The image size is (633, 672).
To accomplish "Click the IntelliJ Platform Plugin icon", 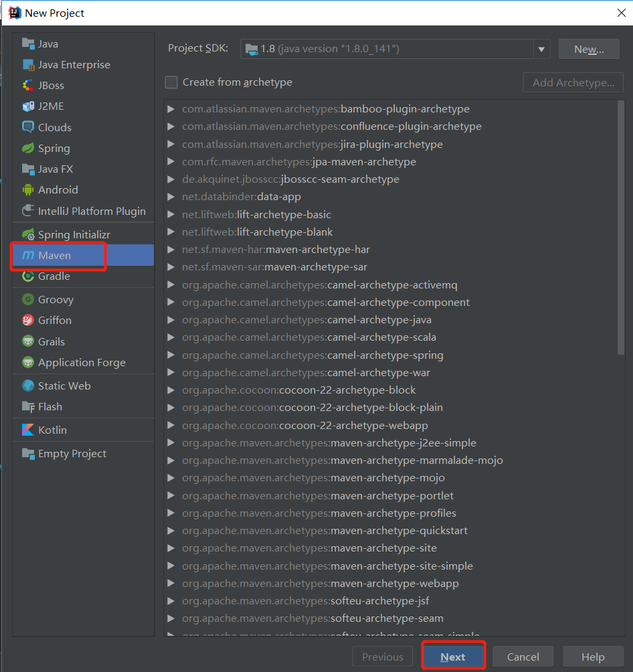I will [28, 211].
